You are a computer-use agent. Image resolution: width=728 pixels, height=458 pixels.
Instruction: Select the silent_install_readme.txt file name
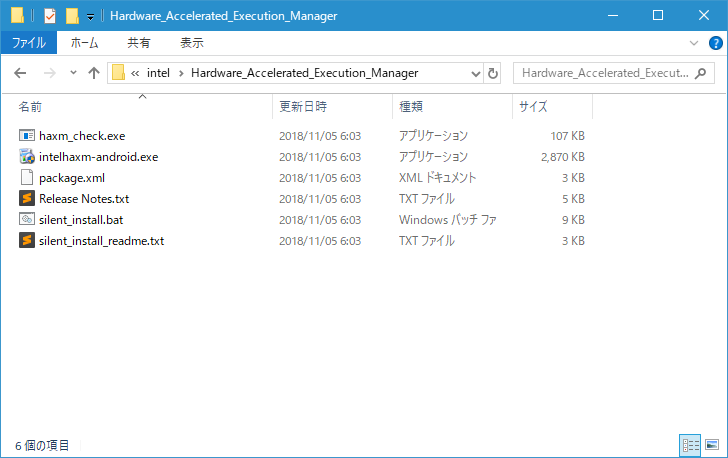tap(101, 241)
